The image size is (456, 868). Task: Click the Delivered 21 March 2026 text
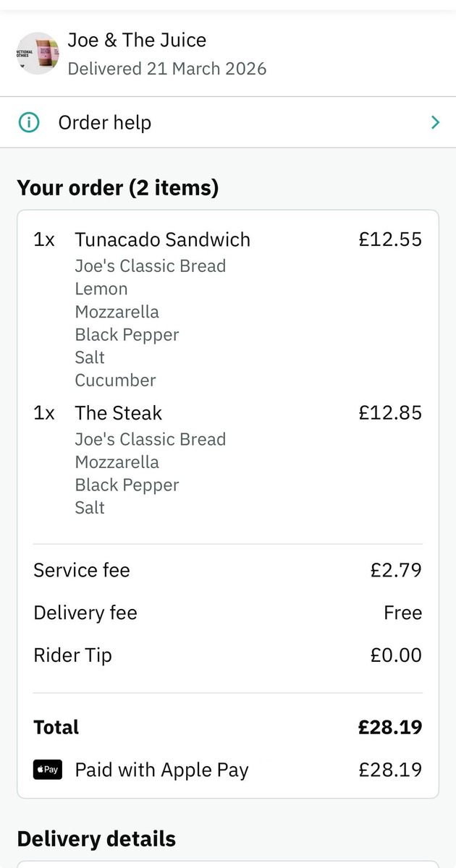[x=166, y=69]
